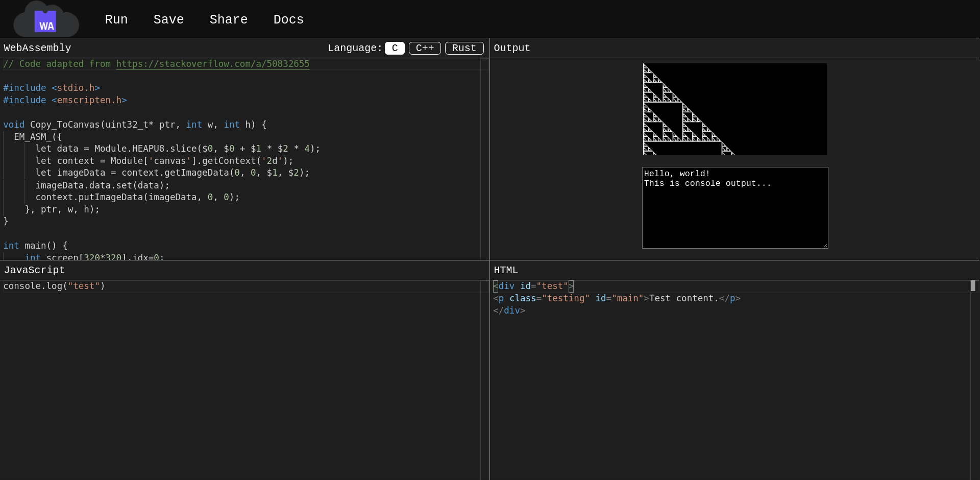Image resolution: width=980 pixels, height=480 pixels.
Task: Click the Sierpinski triangle canvas output
Action: coord(734,109)
